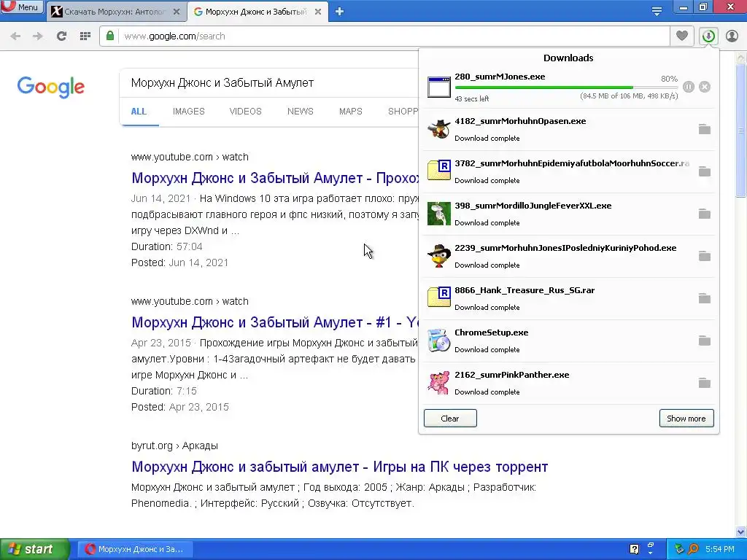The height and width of the screenshot is (560, 747).
Task: Pause the 280_sumrMJones.exe download
Action: point(689,87)
